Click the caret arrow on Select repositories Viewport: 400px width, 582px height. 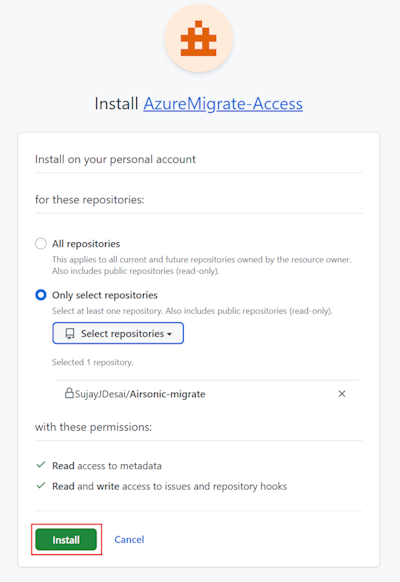coord(169,334)
